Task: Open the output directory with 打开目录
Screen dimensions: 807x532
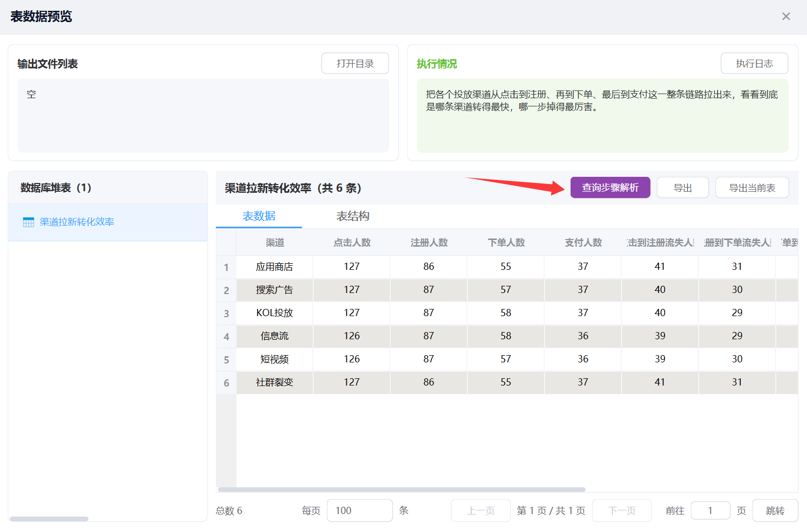Action: (355, 64)
